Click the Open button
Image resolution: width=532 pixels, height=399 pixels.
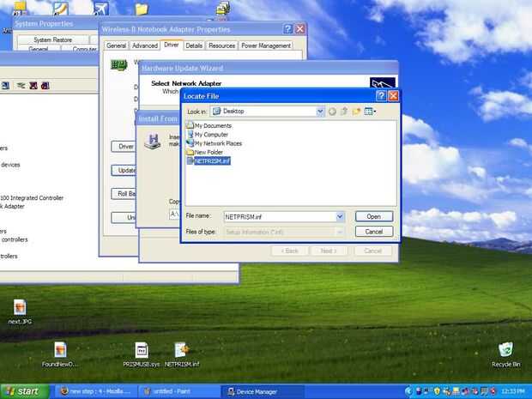pos(374,216)
